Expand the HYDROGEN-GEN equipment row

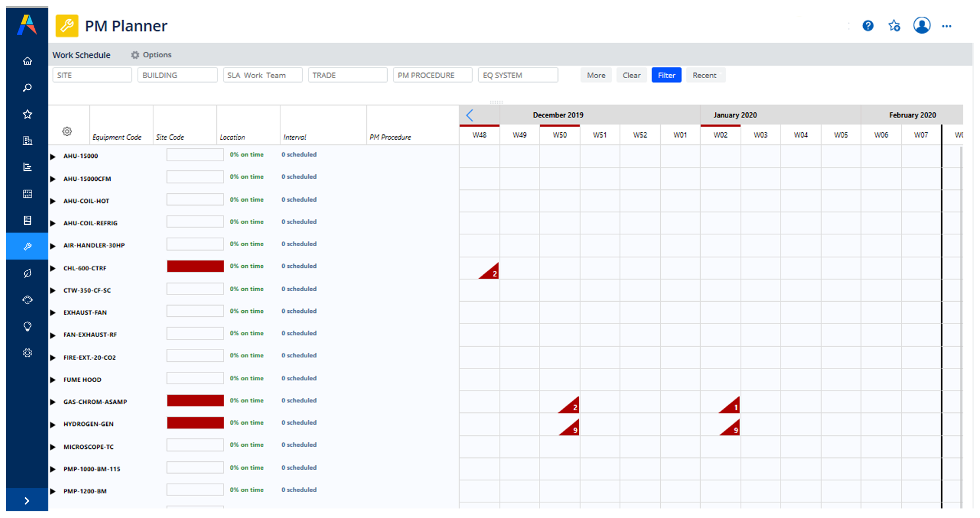pos(53,425)
